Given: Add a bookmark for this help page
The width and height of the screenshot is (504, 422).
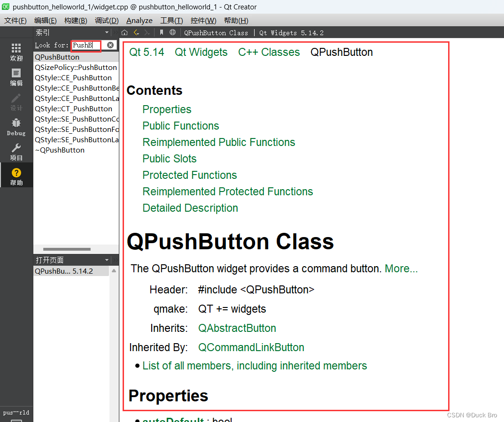Looking at the screenshot, I should click(x=162, y=32).
